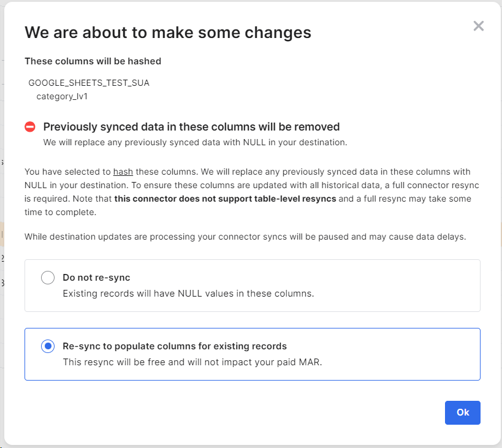The width and height of the screenshot is (502, 448).
Task: Click the connector syncs will be paused notice
Action: click(x=245, y=237)
